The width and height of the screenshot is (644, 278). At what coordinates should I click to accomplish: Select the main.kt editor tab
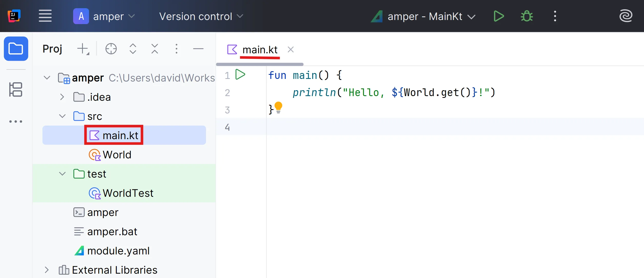pyautogui.click(x=260, y=49)
